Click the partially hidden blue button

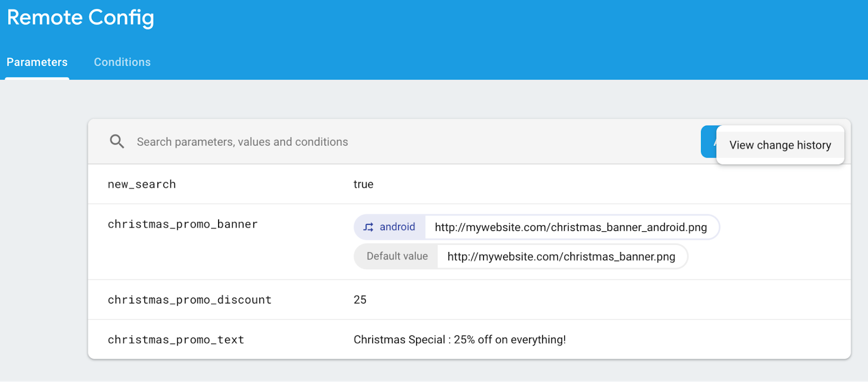point(708,142)
